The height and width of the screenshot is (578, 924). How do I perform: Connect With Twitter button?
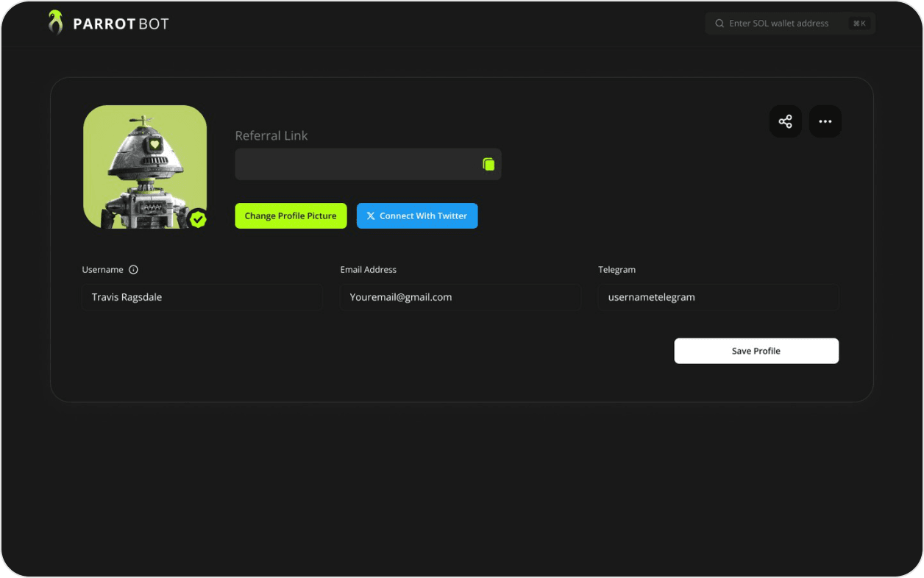[417, 216]
